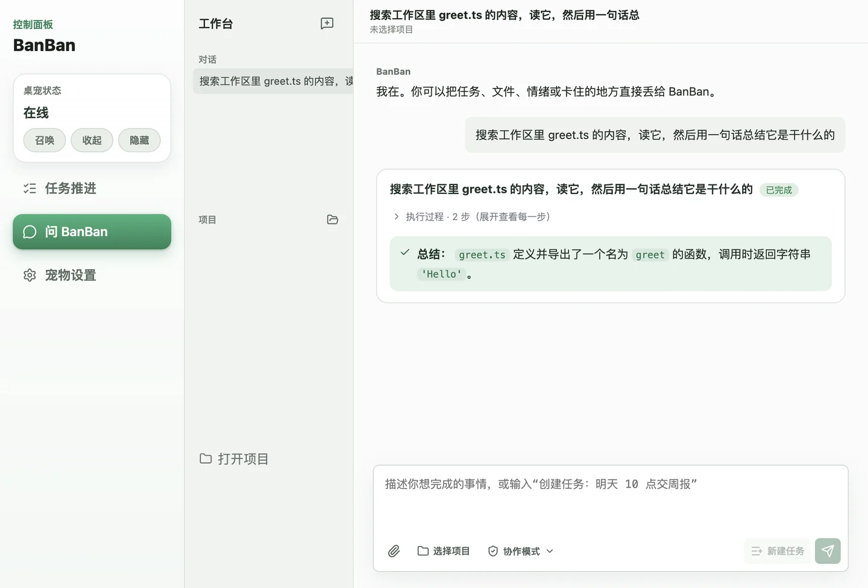Screen dimensions: 868x588
Task: Select the 问 BanBan nav item
Action: click(92, 231)
